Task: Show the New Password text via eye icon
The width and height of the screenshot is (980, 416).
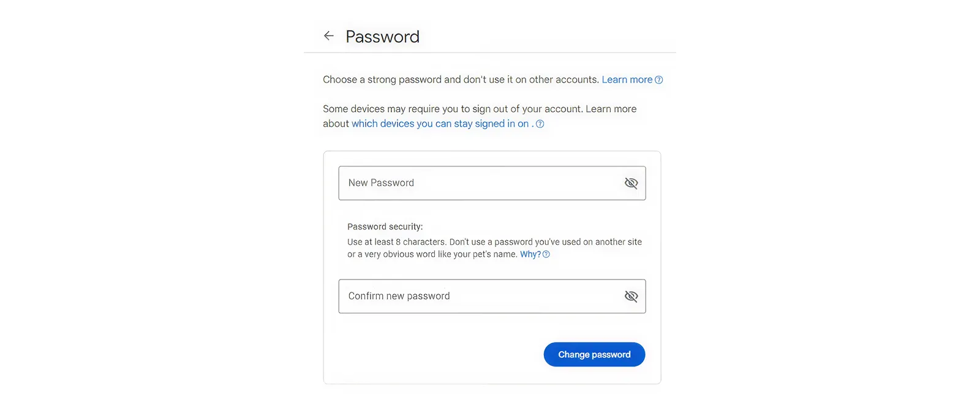Action: click(631, 183)
